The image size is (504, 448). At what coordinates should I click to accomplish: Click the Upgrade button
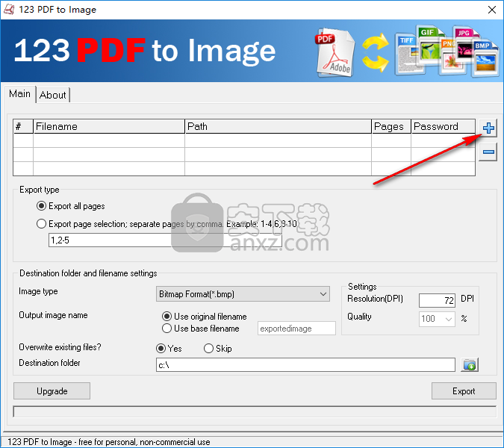point(52,391)
